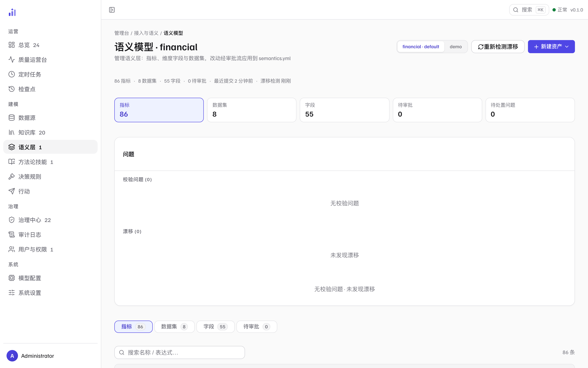Switch to demo environment
588x368 pixels.
[x=455, y=47]
